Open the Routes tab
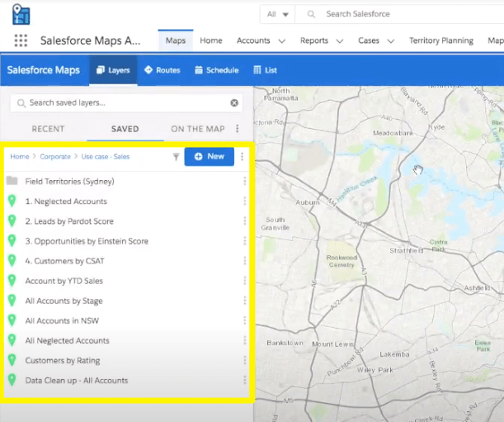 tap(163, 70)
